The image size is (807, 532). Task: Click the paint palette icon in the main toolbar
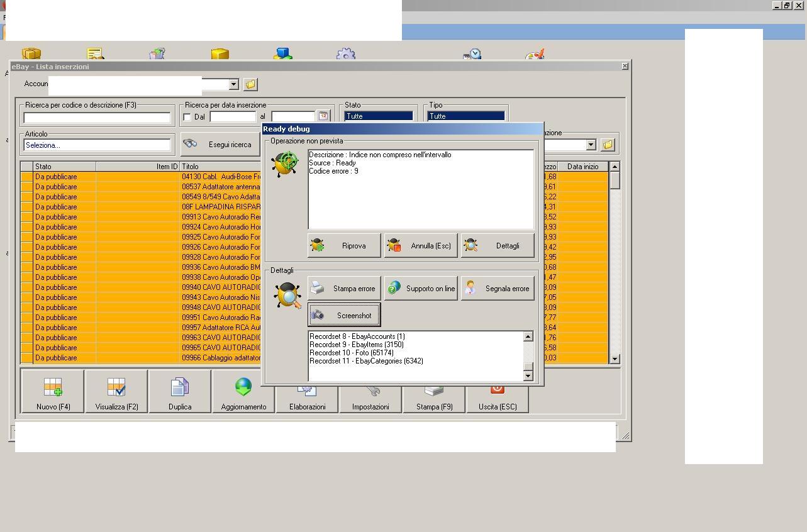coord(535,55)
